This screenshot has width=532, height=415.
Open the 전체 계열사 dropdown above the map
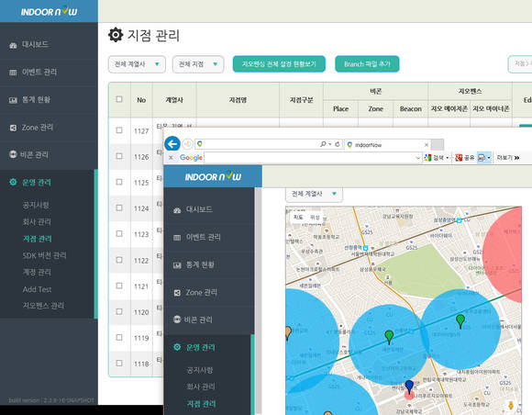point(314,194)
